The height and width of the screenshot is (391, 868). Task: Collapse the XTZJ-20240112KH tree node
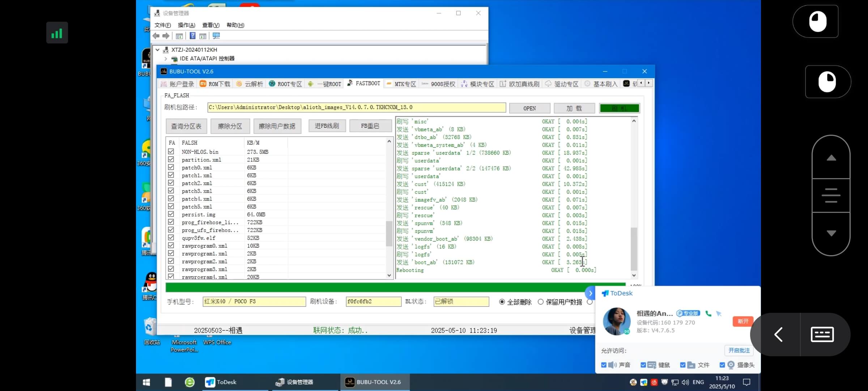[158, 50]
